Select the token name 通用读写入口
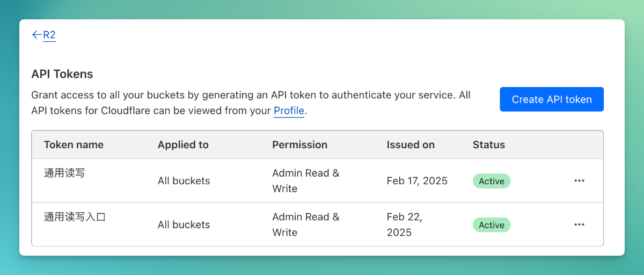The image size is (644, 275). click(x=75, y=218)
